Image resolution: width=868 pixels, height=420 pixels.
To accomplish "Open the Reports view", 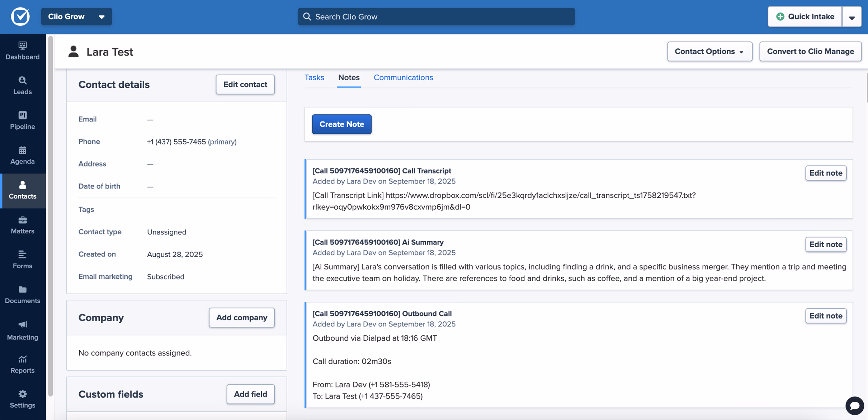I will [22, 364].
